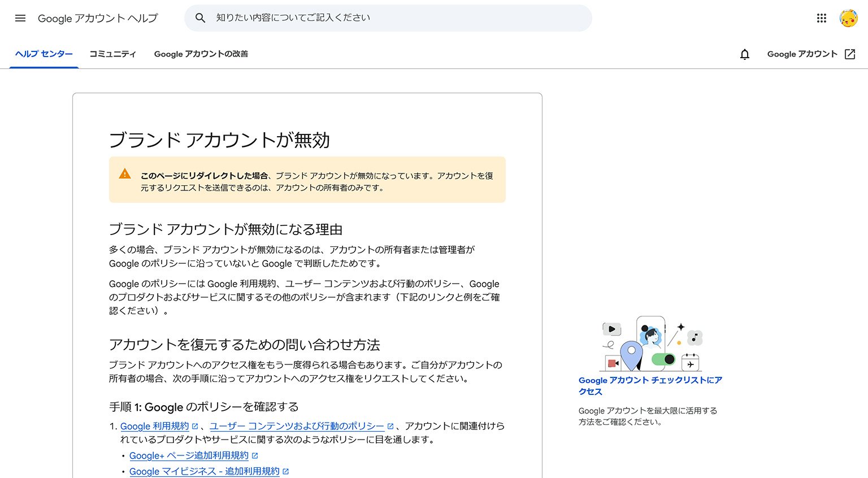Click the ブランド アカウントが無効になる理由 heading
This screenshot has height=478, width=868.
click(x=226, y=229)
